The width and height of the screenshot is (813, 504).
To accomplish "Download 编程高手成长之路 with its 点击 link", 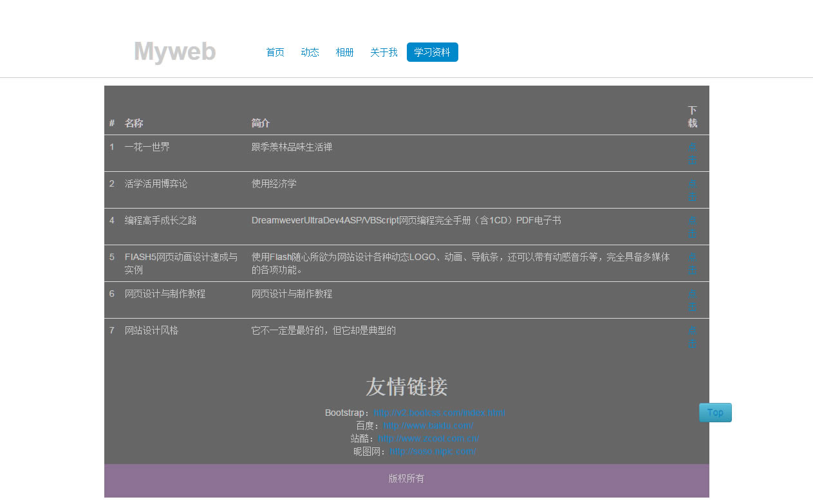I will [x=693, y=227].
